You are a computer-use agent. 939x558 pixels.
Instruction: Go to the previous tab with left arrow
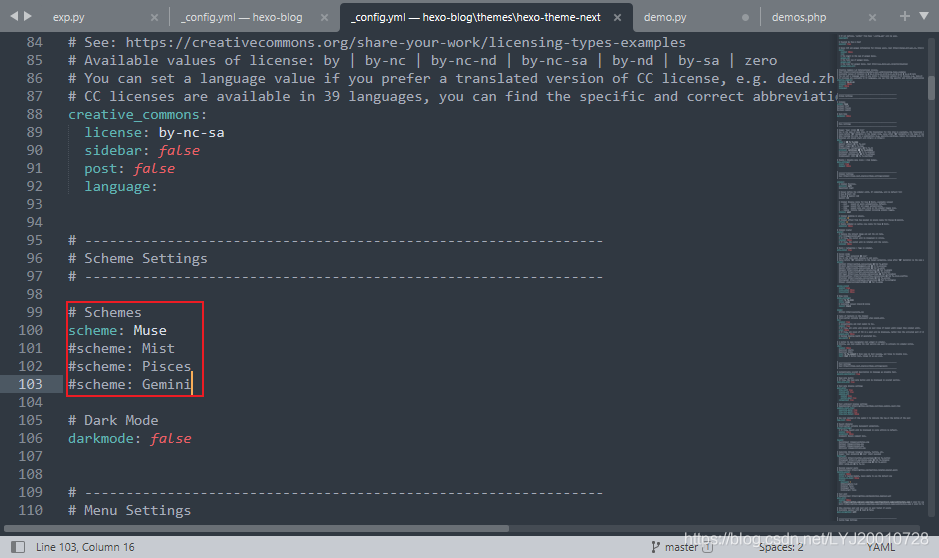tap(14, 16)
